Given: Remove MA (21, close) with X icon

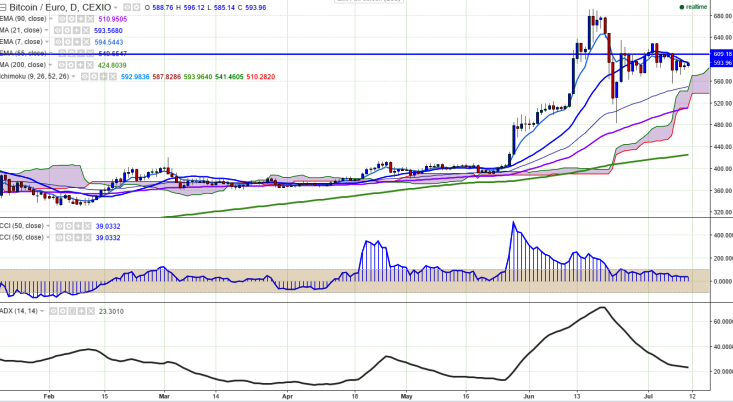Looking at the screenshot, I should coord(86,30).
